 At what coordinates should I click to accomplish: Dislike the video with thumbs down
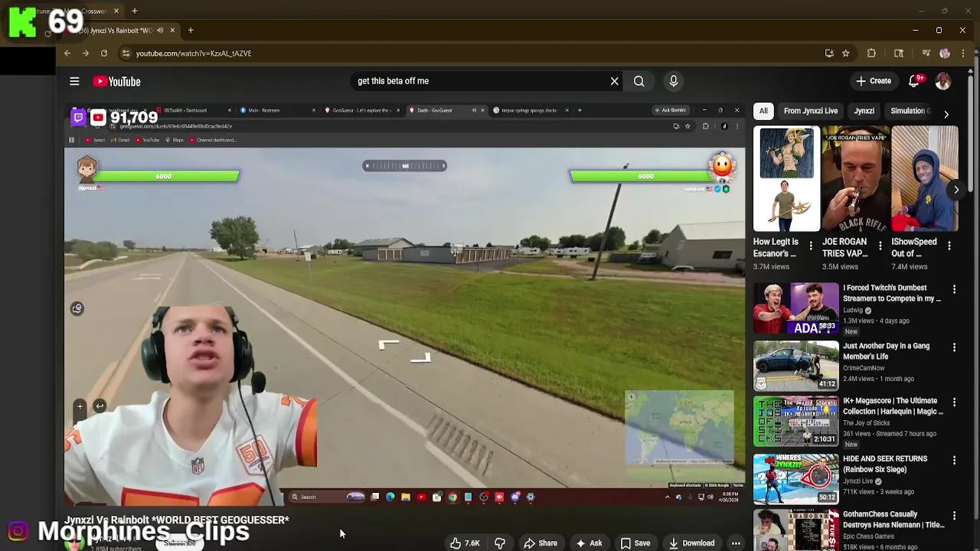tap(500, 543)
